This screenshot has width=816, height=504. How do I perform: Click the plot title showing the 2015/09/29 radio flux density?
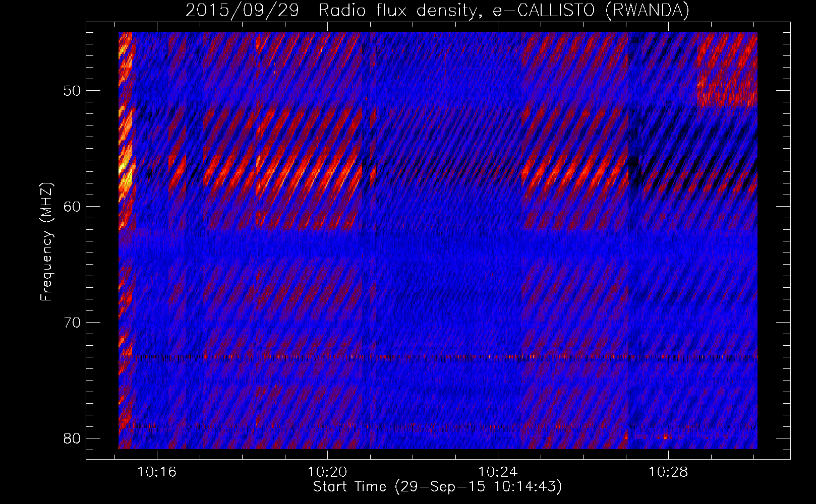[437, 11]
